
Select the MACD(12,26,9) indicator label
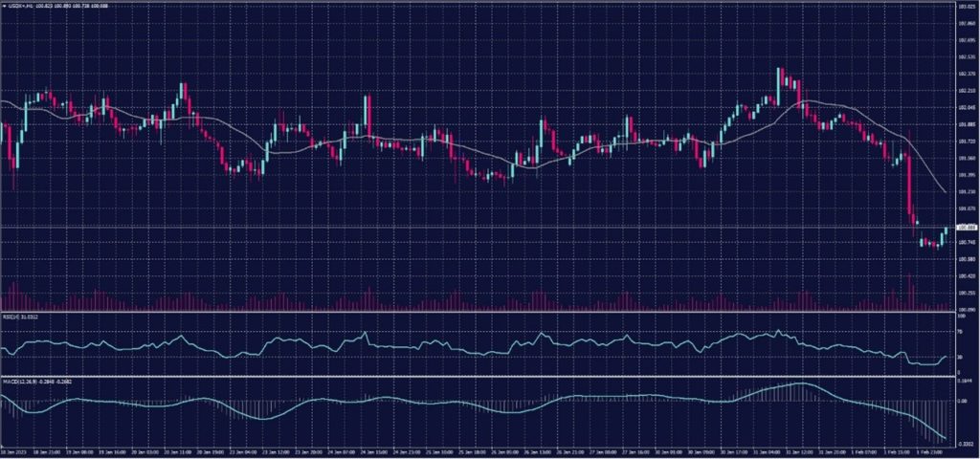click(x=23, y=382)
